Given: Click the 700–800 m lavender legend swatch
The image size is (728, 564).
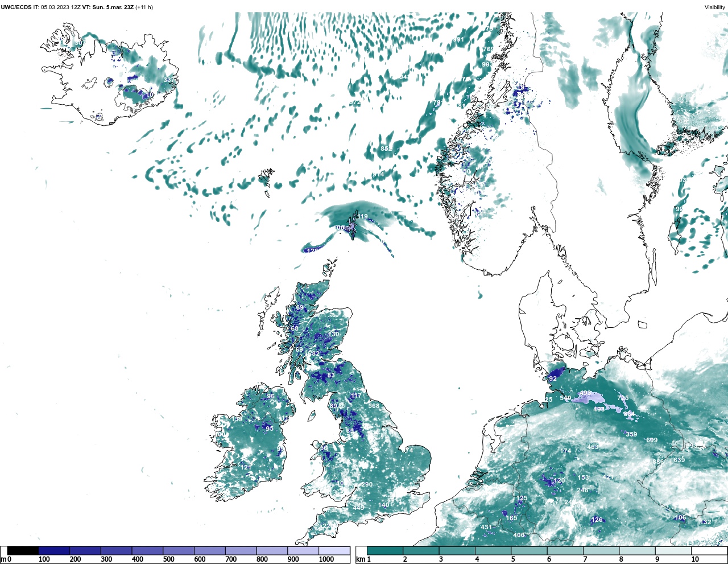Looking at the screenshot, I should (x=241, y=550).
